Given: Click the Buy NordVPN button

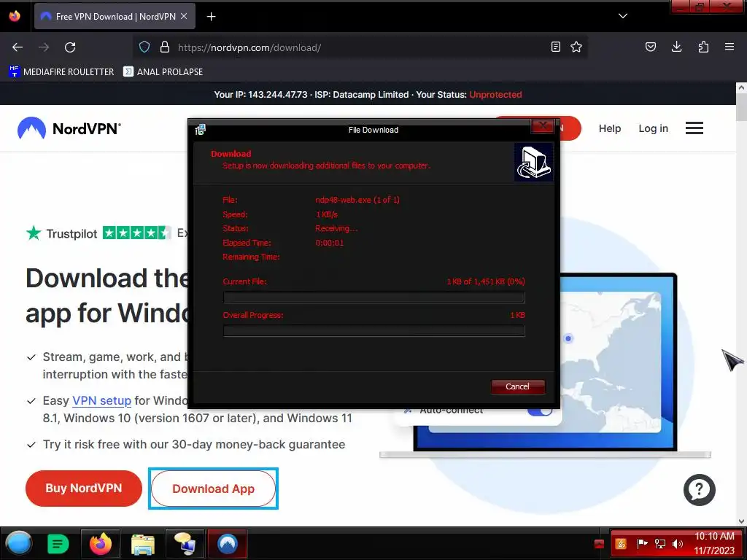Looking at the screenshot, I should (x=84, y=488).
